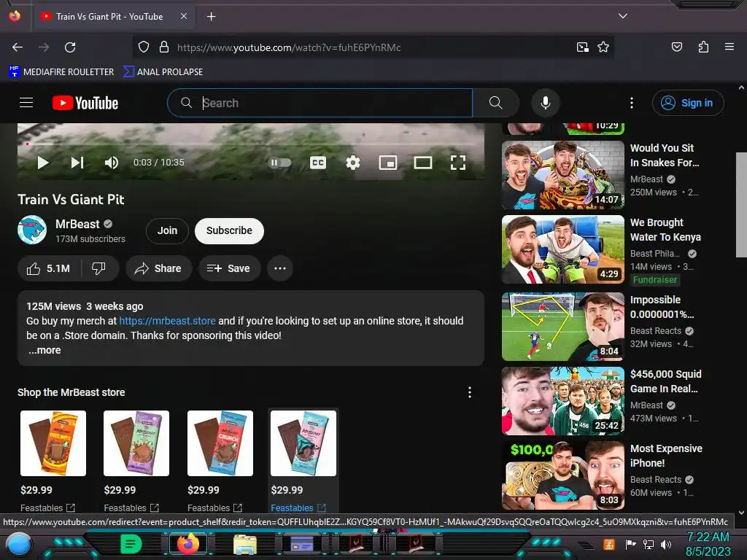Image resolution: width=747 pixels, height=560 pixels.
Task: Open Most Expensive iPhone! video
Action: 562,475
